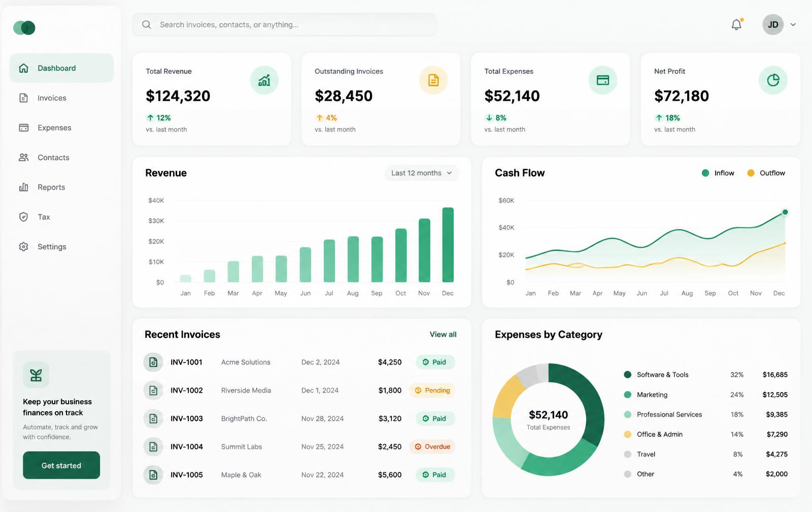Click the Overdue status badge

[432, 447]
